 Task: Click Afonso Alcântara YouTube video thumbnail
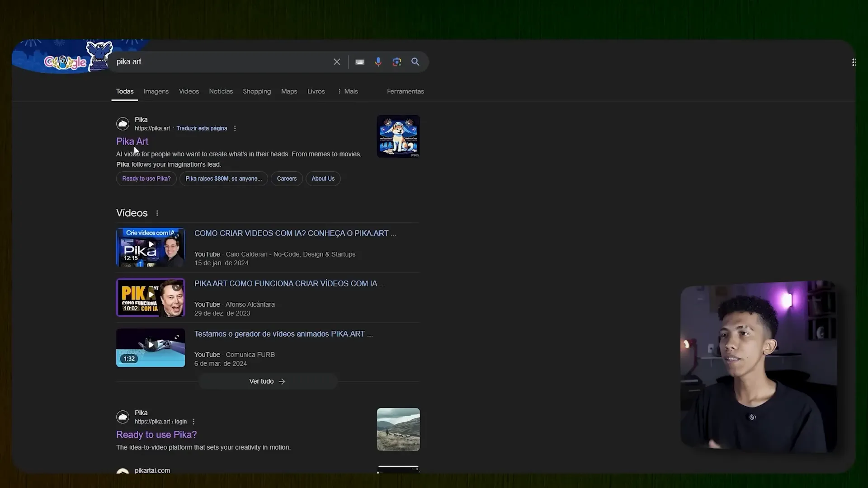150,297
